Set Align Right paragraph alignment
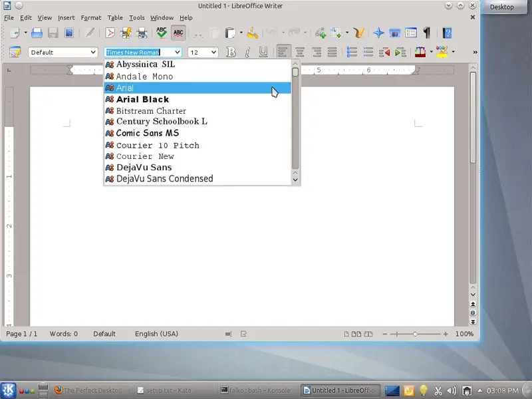The image size is (532, 399). click(x=317, y=53)
